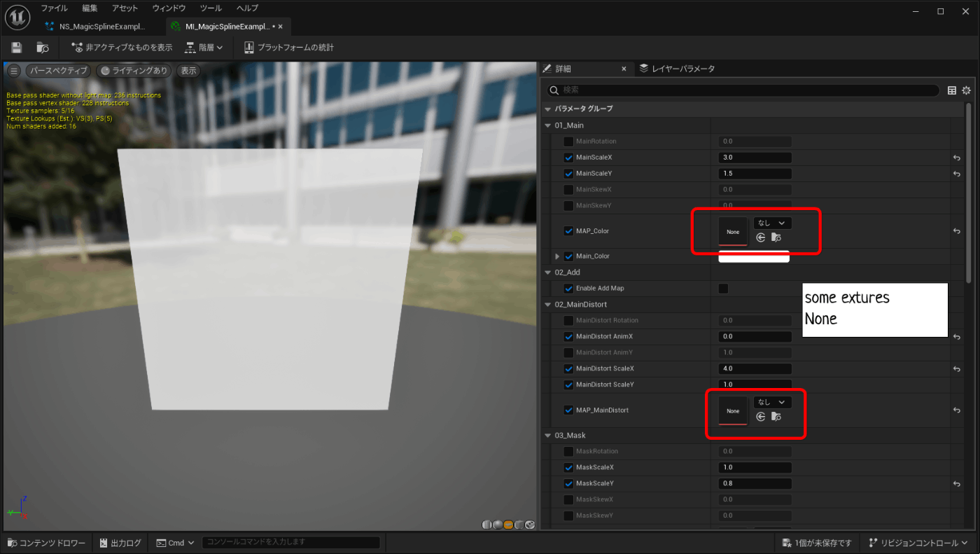Reset MainScaleY to default arrow

[956, 174]
